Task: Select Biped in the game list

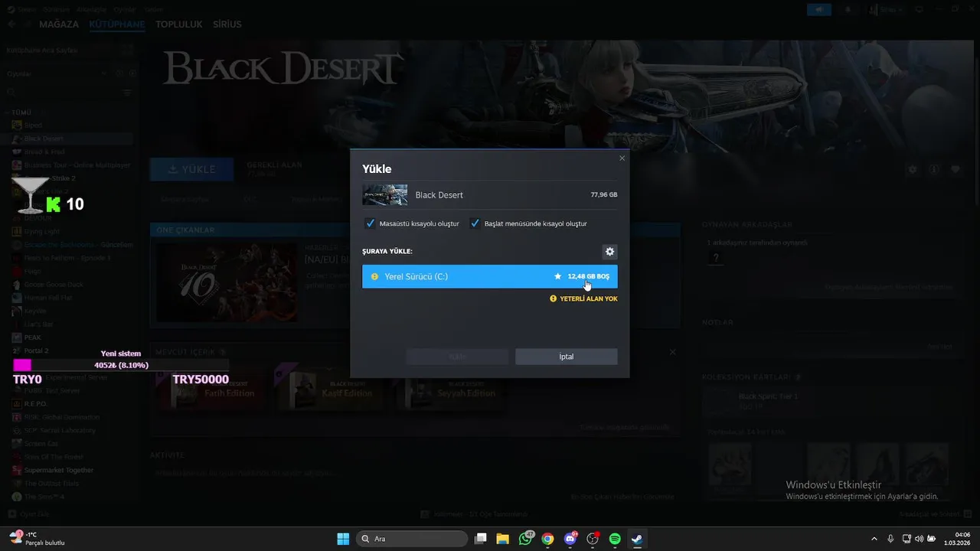Action: pos(33,125)
